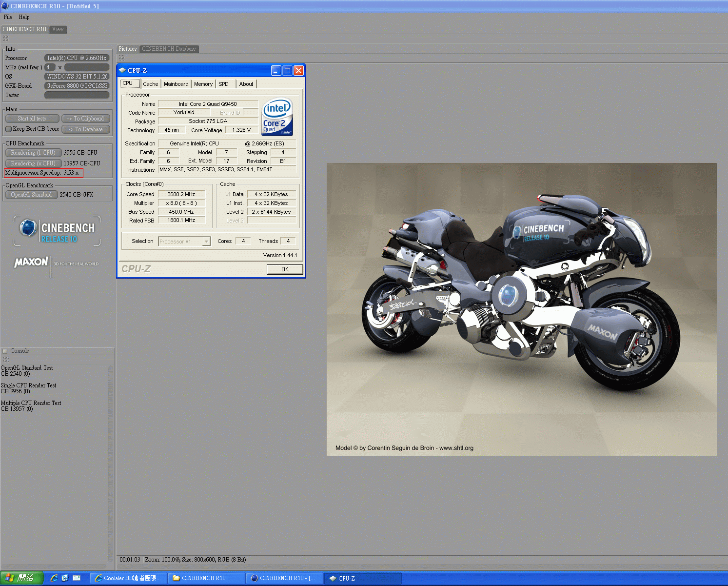Select the CINEBENCH R10 tab
Screen dimensions: 728x586
click(24, 29)
